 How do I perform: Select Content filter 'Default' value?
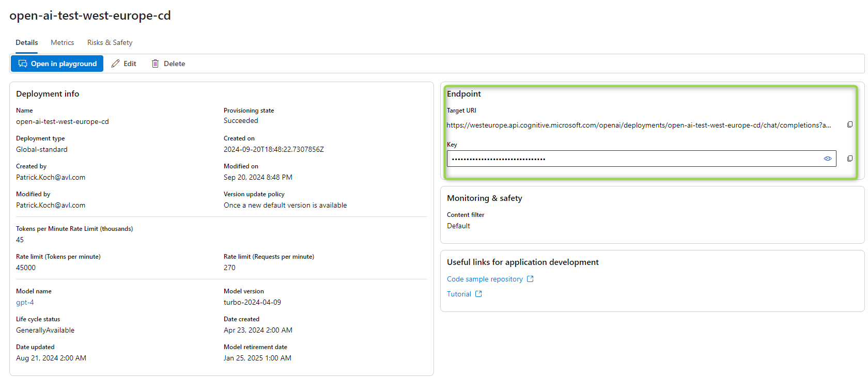pyautogui.click(x=458, y=226)
